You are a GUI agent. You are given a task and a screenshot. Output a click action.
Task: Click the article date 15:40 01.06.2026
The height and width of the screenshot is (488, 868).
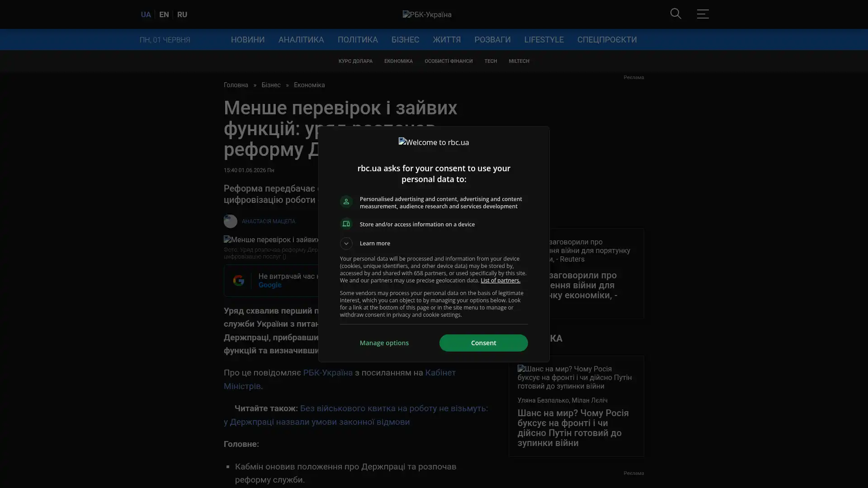tap(249, 170)
